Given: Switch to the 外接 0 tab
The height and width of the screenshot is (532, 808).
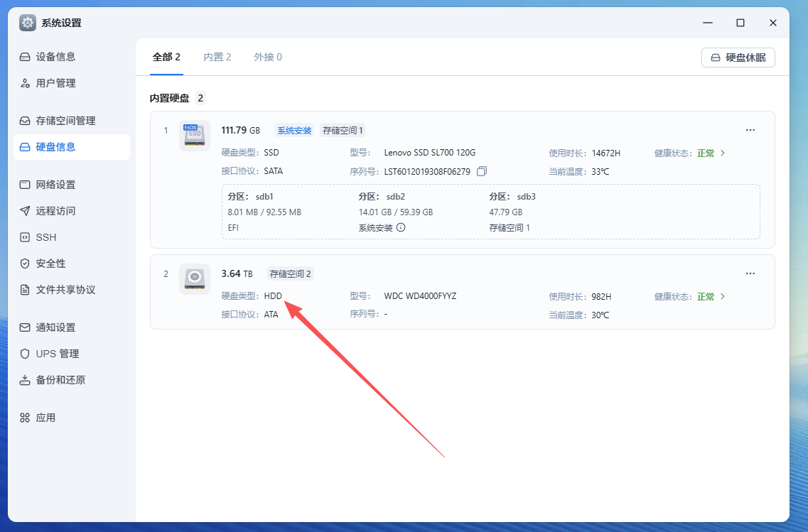Looking at the screenshot, I should [268, 57].
